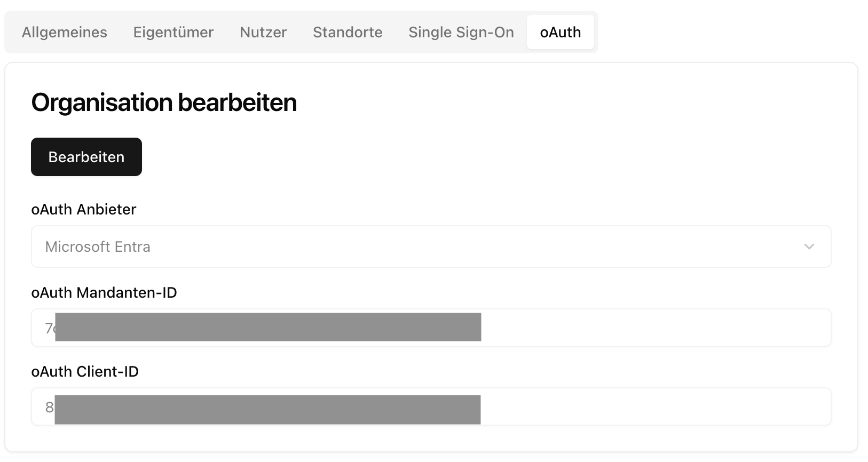The width and height of the screenshot is (868, 462).
Task: Open the Single Sign-On tab
Action: 461,32
